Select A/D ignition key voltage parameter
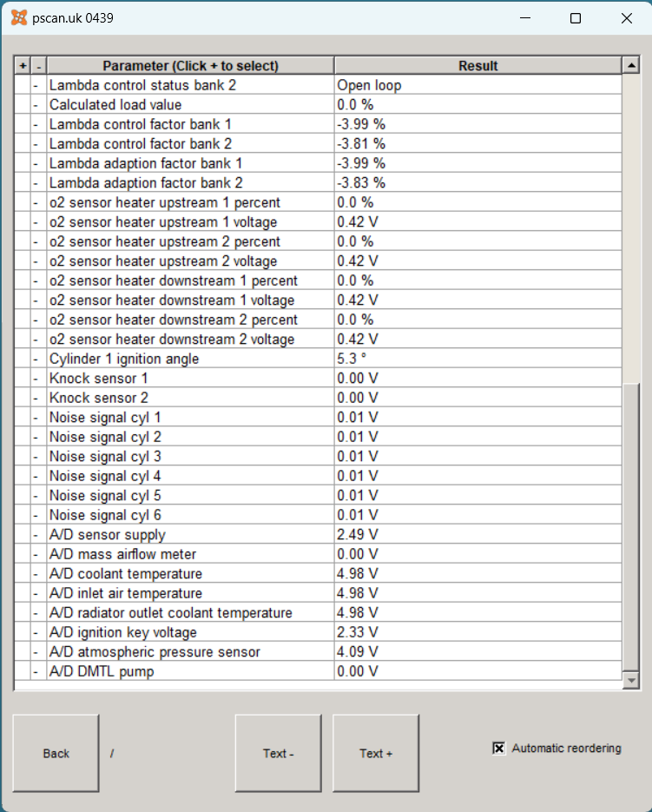The width and height of the screenshot is (652, 812). (x=191, y=632)
